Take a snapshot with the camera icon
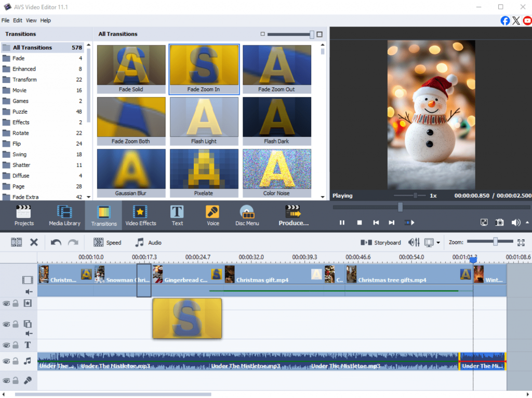The image size is (532, 398). pos(499,223)
